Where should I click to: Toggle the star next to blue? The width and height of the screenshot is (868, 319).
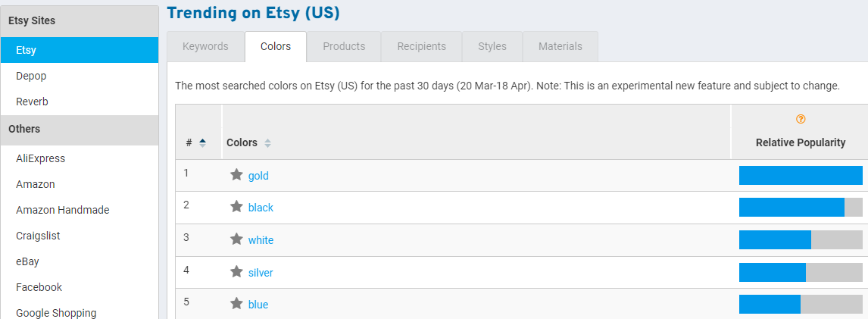[236, 304]
